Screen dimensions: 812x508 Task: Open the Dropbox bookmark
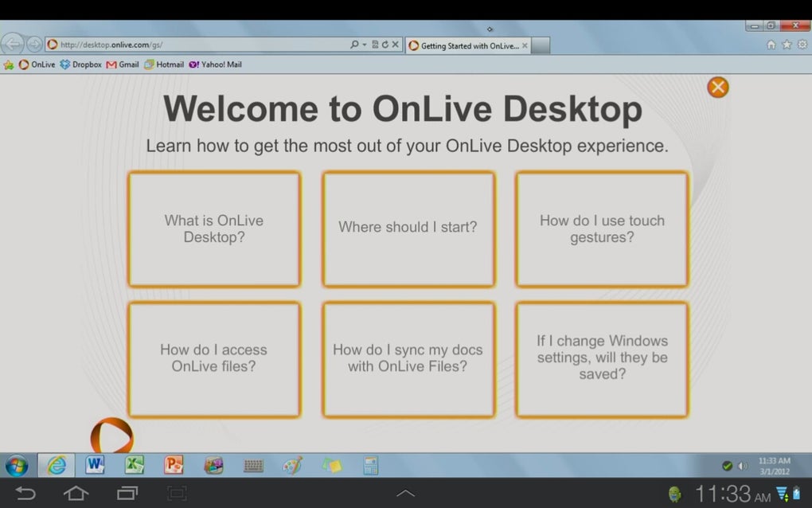click(x=80, y=64)
